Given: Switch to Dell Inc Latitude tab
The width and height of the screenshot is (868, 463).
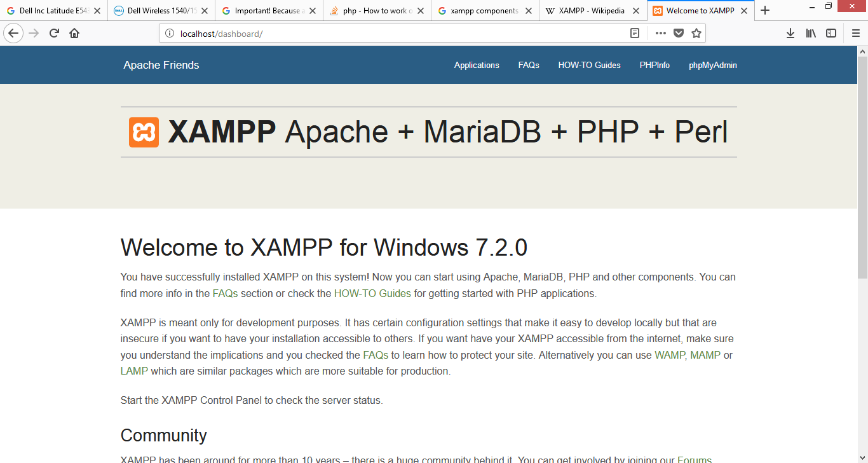Looking at the screenshot, I should [x=53, y=11].
